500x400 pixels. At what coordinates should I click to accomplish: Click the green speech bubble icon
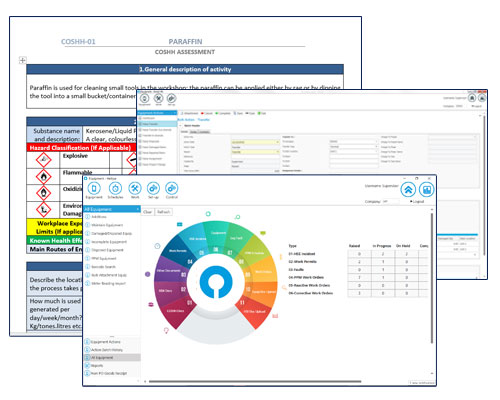[x=263, y=233]
